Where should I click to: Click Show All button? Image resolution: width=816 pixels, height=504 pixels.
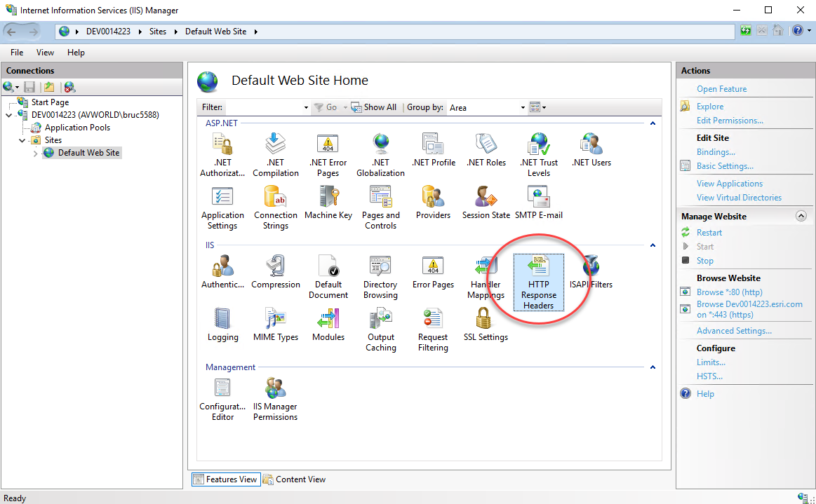pos(374,107)
